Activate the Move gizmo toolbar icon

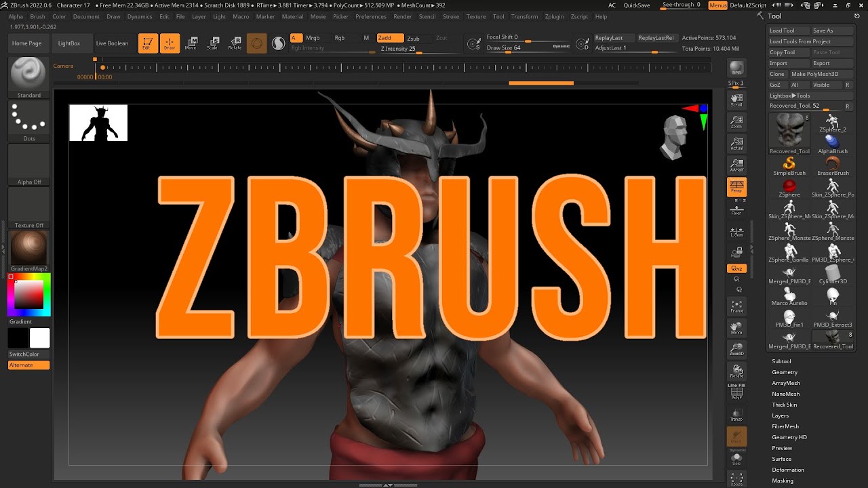[x=192, y=43]
